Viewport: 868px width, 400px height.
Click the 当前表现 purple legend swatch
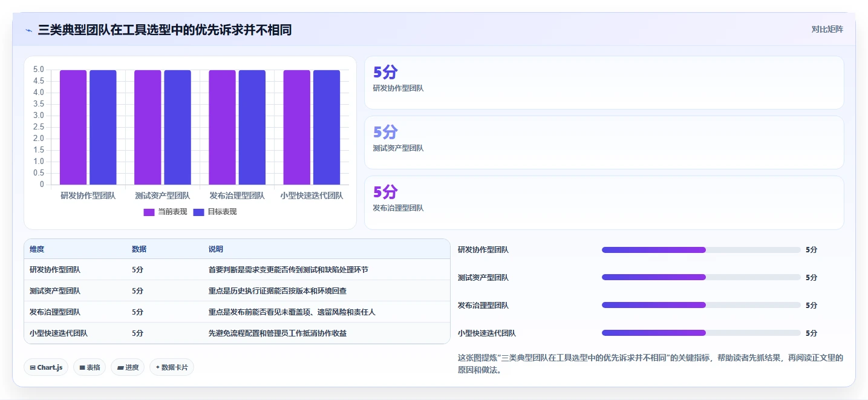point(149,212)
